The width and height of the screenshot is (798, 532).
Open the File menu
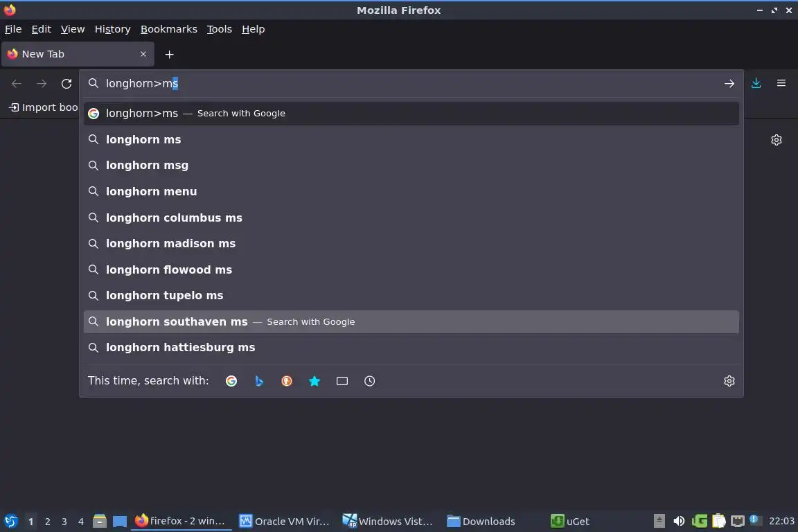point(13,29)
